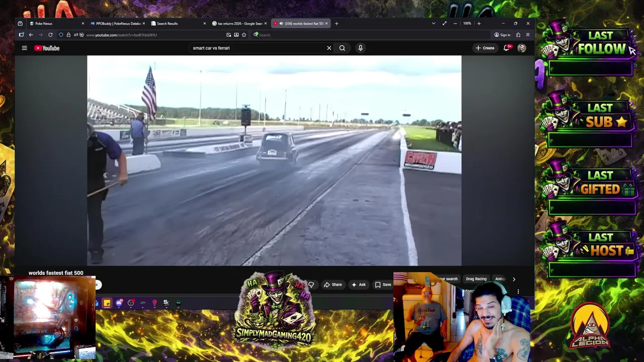Open tracking protection shield icon
Viewport: 644px width, 362px height.
point(61,35)
